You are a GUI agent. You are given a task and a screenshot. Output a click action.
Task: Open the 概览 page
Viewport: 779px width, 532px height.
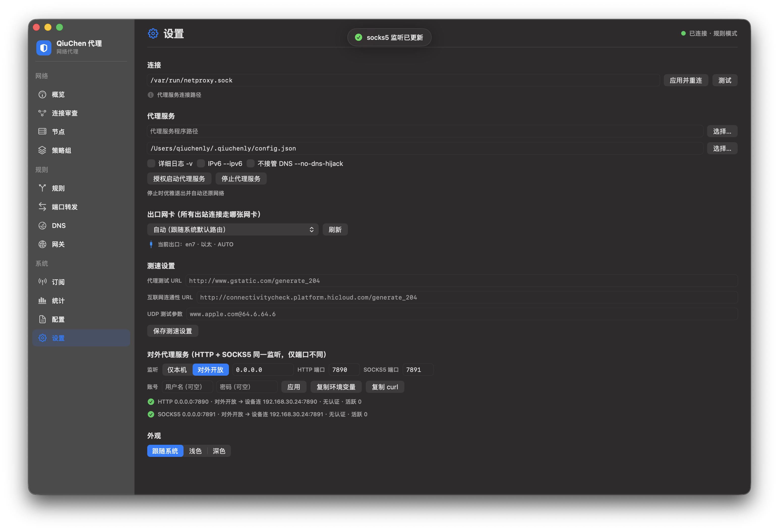coord(81,95)
